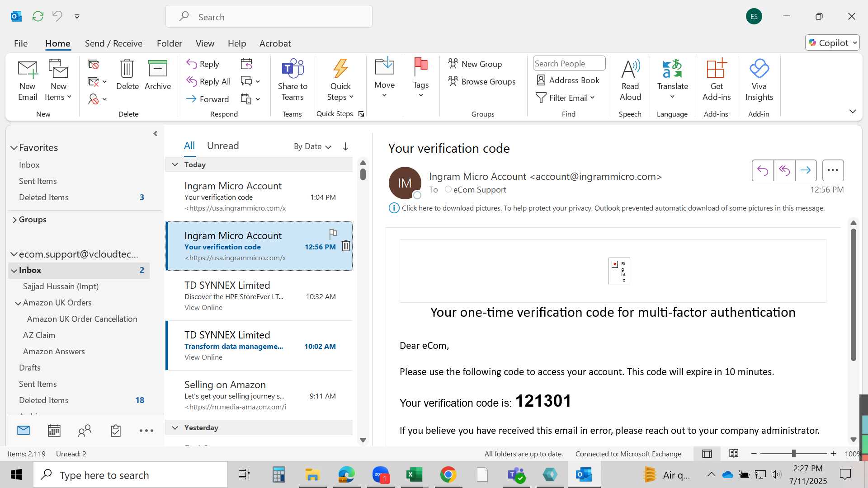Open the Drafts folder
Screen dimensions: 868x488
coord(30,368)
